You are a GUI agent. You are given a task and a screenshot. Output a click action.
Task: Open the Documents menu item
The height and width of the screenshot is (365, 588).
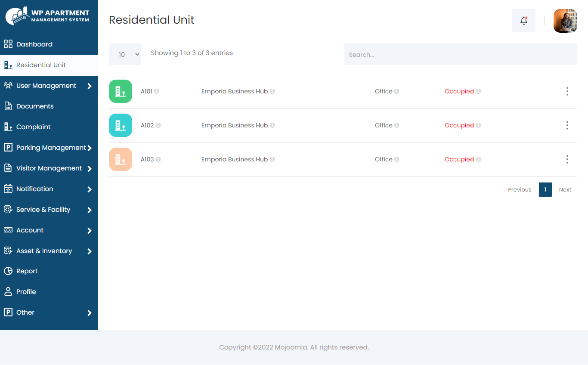(x=49, y=106)
